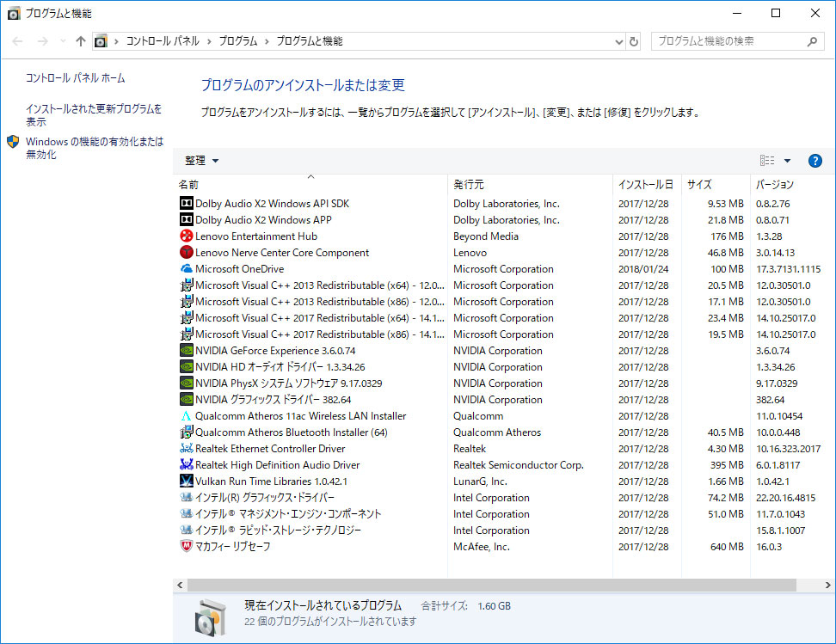This screenshot has height=644, width=836.
Task: Sort by the バージョン column header
Action: click(x=793, y=185)
